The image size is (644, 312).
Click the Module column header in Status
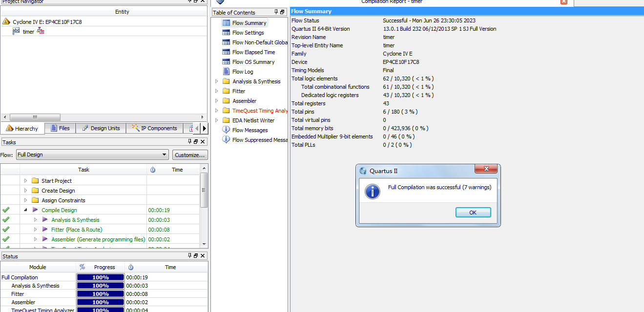click(x=38, y=267)
